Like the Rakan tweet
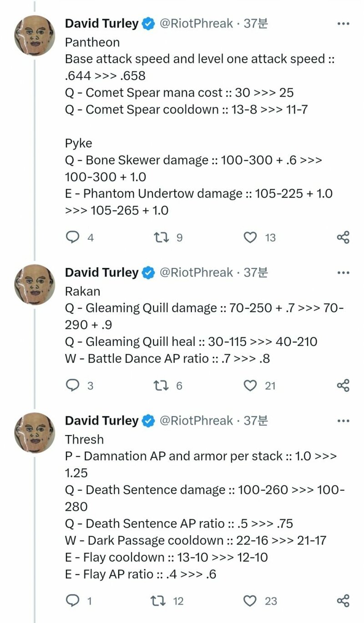 pyautogui.click(x=251, y=385)
